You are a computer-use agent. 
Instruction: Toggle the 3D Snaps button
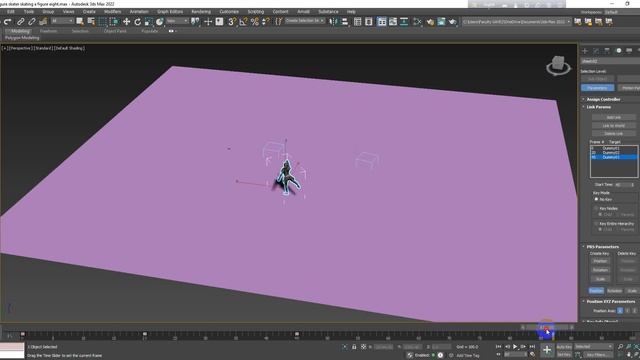(231, 22)
